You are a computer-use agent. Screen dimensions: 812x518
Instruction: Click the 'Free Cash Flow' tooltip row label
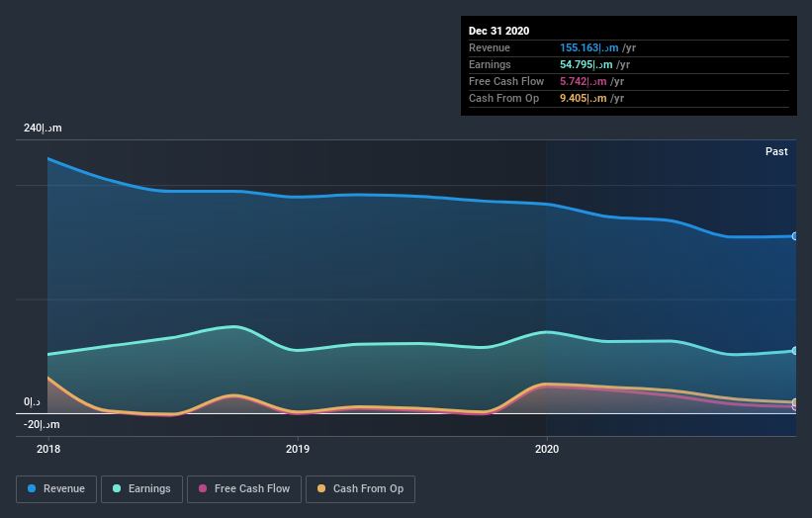tap(506, 82)
